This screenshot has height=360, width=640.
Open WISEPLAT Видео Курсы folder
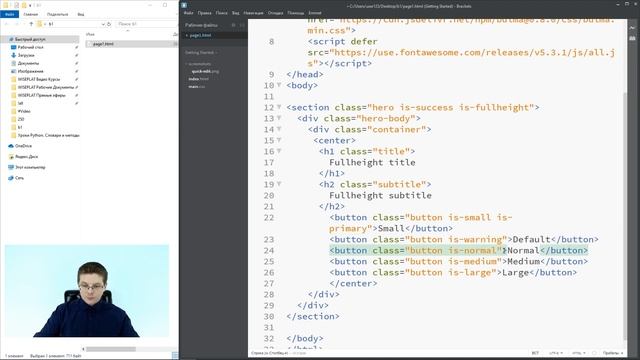tap(39, 79)
